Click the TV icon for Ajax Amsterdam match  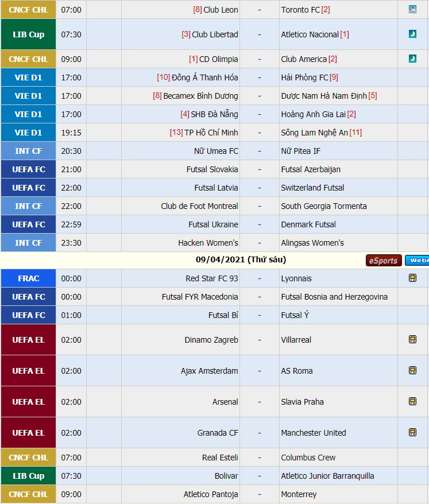tap(412, 370)
